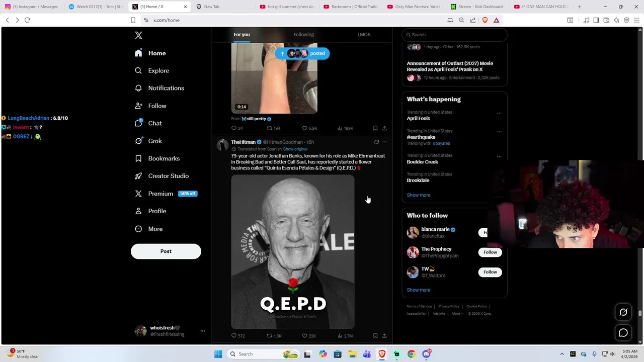Bookmark TheHitman post
Screen dimensions: 644x362
pos(375,336)
